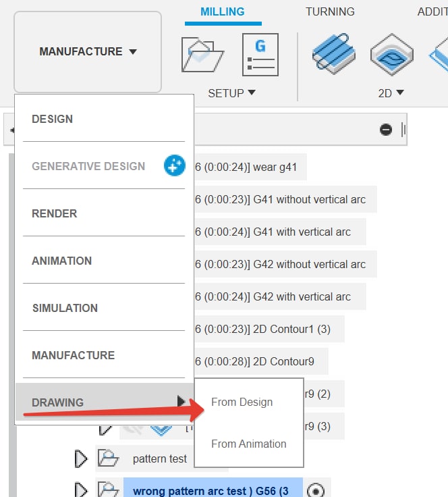Image resolution: width=448 pixels, height=497 pixels.
Task: Click the 'wrong pattern arc test' setup folder icon
Action: (108, 490)
